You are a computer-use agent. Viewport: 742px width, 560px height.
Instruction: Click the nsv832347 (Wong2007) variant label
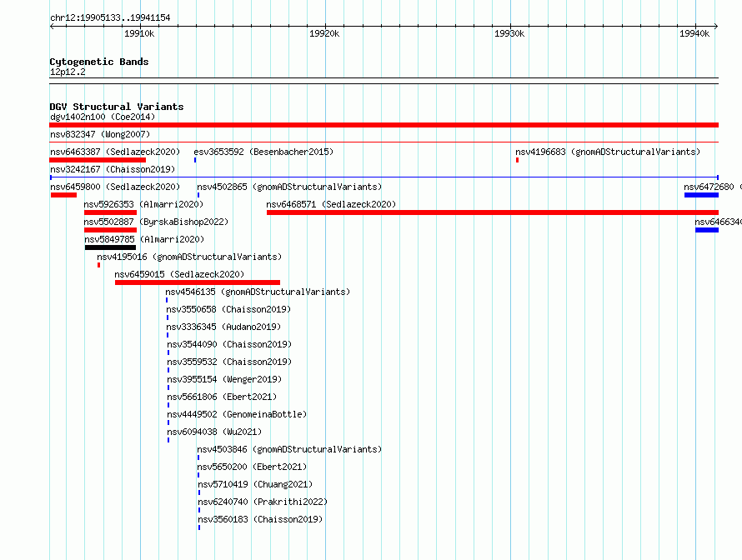pos(100,134)
